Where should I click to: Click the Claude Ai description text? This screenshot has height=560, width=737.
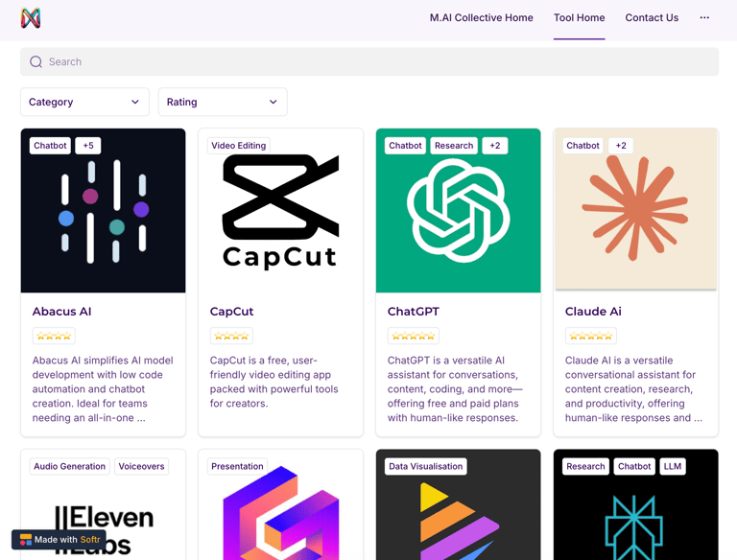coord(633,389)
